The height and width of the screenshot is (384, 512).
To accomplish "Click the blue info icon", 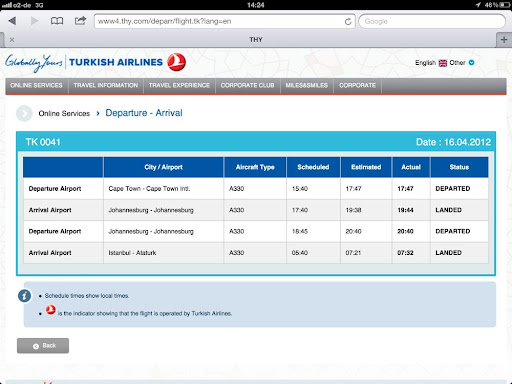I will (24, 296).
